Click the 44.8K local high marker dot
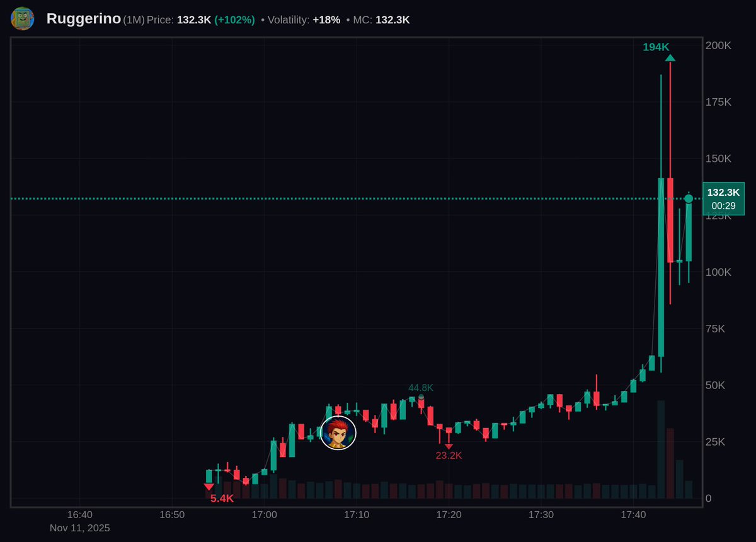Image resolution: width=756 pixels, height=542 pixels. 421,397
